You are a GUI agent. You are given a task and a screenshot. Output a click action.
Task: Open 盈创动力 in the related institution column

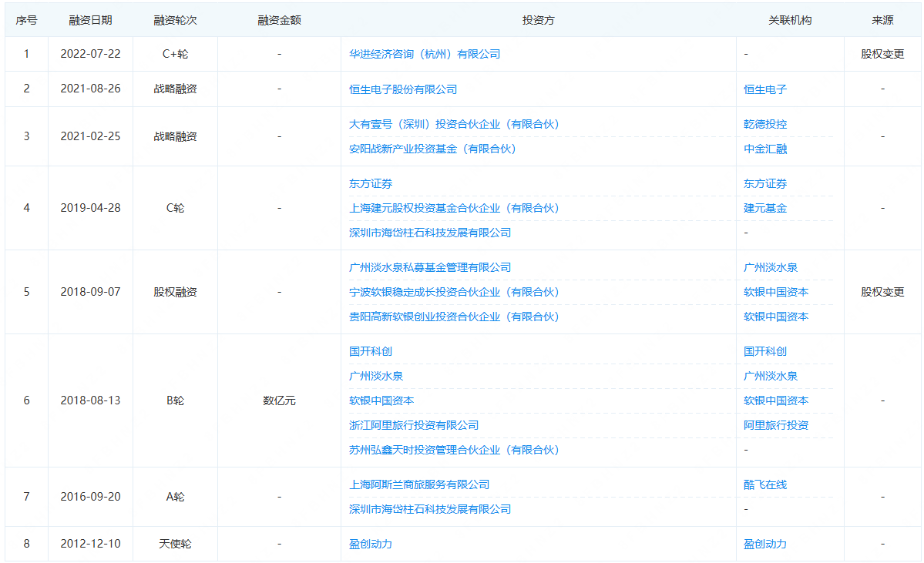(x=765, y=545)
